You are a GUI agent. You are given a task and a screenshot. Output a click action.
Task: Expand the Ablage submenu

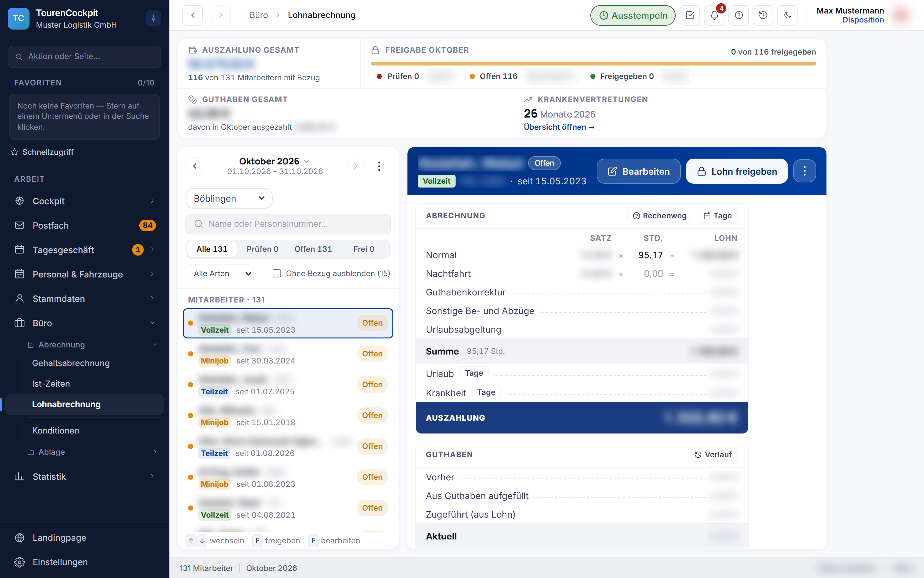point(93,452)
